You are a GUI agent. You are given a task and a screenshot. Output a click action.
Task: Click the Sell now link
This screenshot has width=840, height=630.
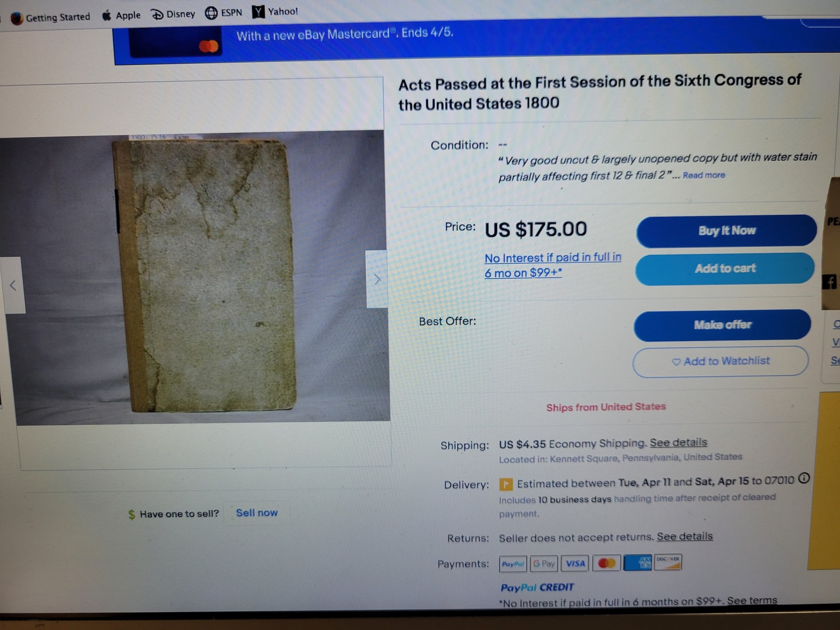point(257,513)
